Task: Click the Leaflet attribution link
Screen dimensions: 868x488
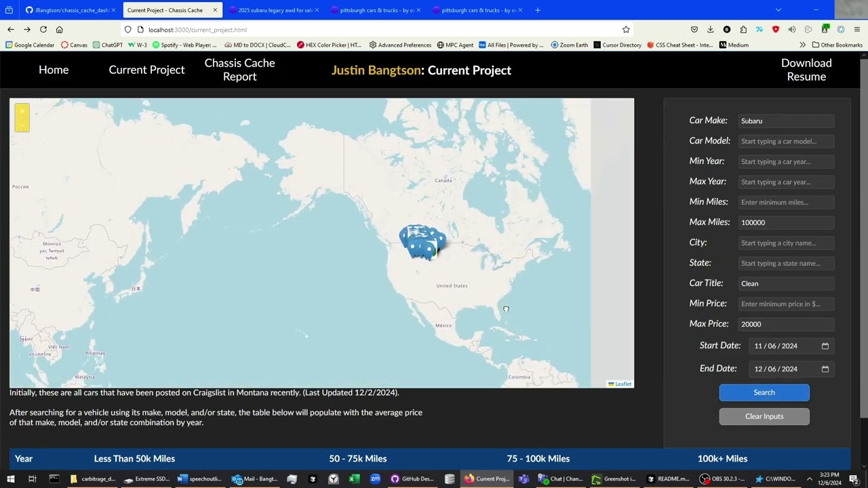Action: click(620, 384)
